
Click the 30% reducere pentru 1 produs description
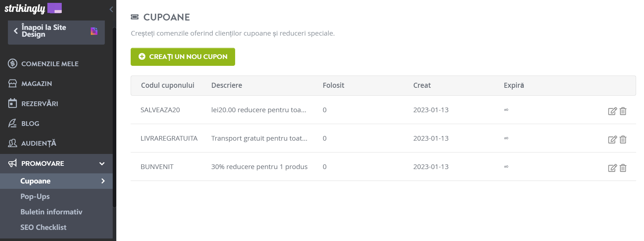click(259, 167)
